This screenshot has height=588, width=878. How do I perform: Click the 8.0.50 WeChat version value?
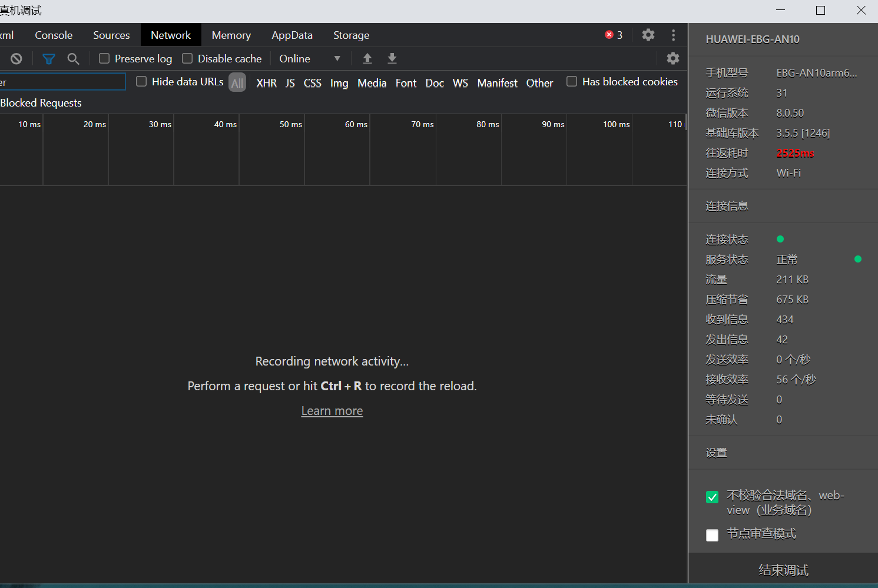[x=790, y=113]
